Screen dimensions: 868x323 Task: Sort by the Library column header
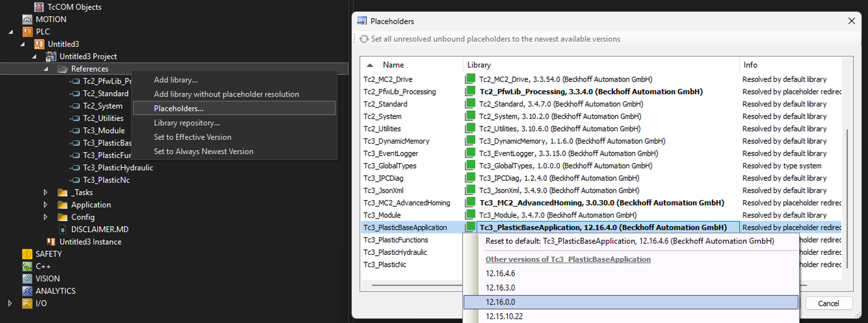(x=601, y=65)
